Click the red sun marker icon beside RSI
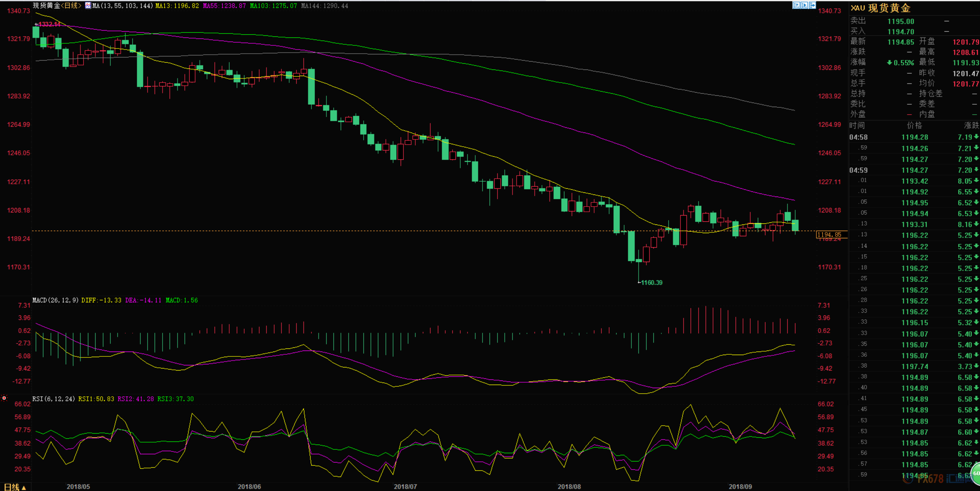This screenshot has width=980, height=491. [4, 398]
